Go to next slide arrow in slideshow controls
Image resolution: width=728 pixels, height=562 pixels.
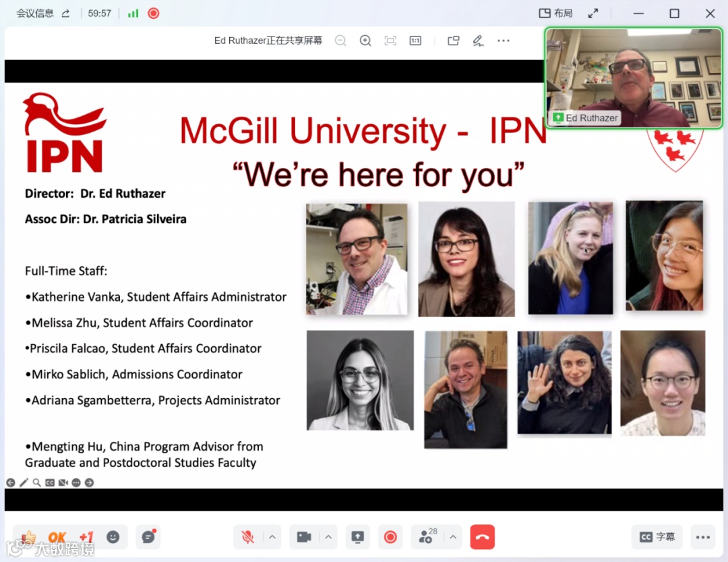tap(89, 483)
